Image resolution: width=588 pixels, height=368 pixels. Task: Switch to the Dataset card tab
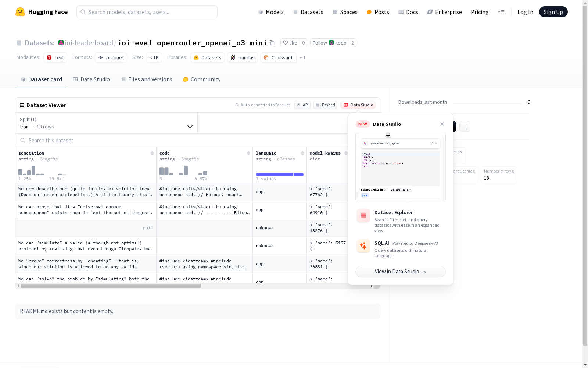click(x=41, y=79)
